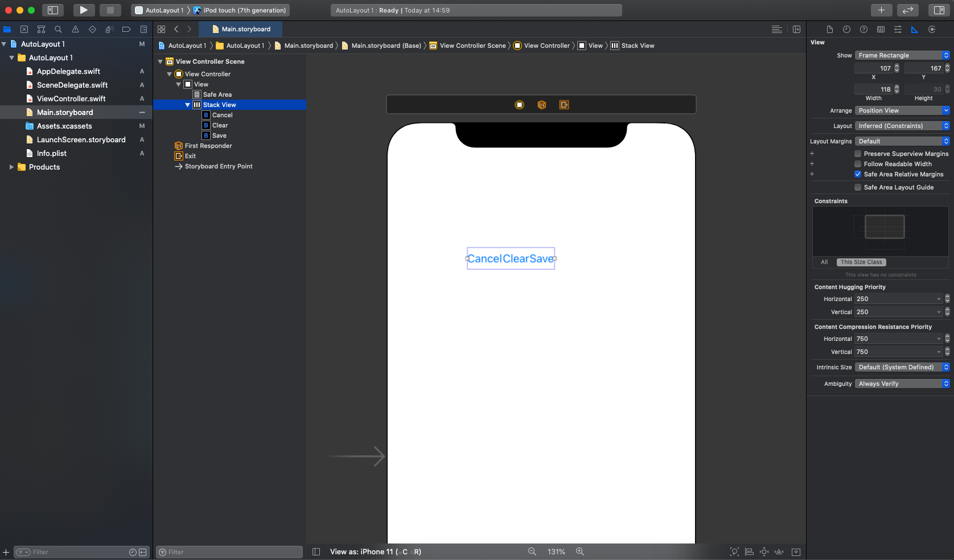Open the Ambiguity dropdown
This screenshot has width=954, height=560.
coord(902,384)
